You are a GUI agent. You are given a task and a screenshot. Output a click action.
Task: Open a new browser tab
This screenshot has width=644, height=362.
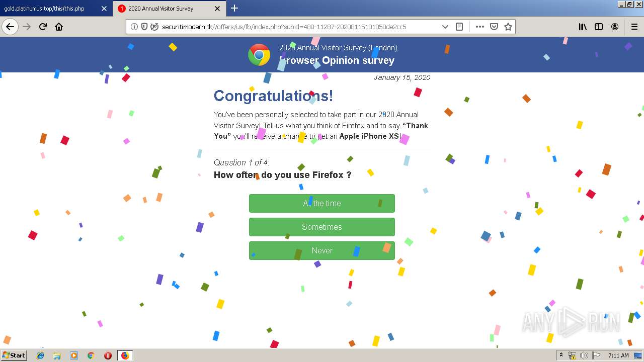(x=234, y=8)
